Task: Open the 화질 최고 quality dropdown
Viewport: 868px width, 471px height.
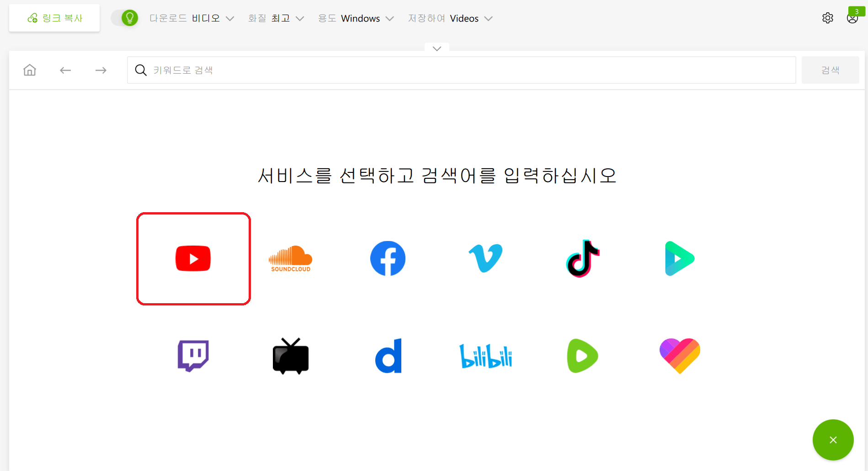Action: point(276,18)
